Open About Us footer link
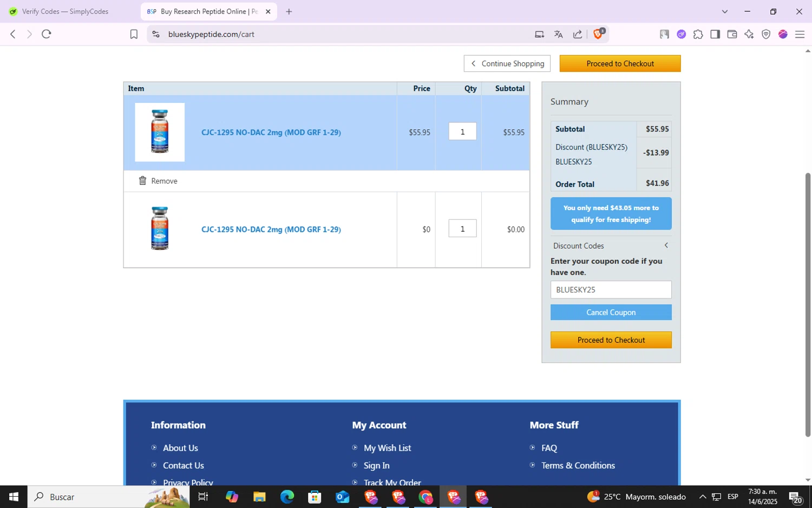 [180, 448]
